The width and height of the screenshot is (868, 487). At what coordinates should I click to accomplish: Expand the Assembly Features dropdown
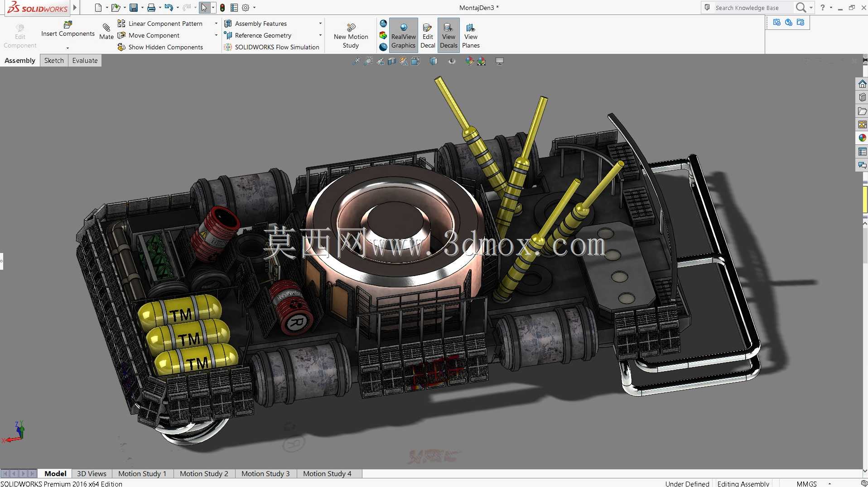point(320,24)
